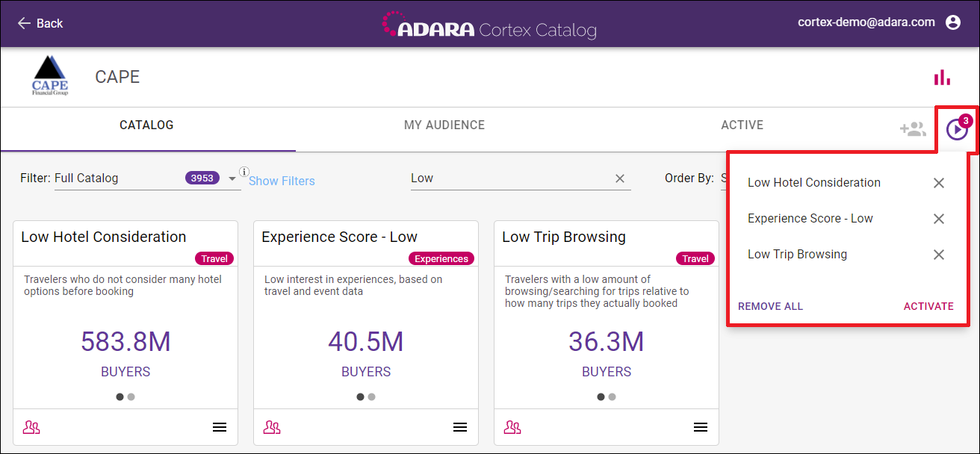Open the bar chart analytics icon
The image size is (980, 454).
[942, 77]
